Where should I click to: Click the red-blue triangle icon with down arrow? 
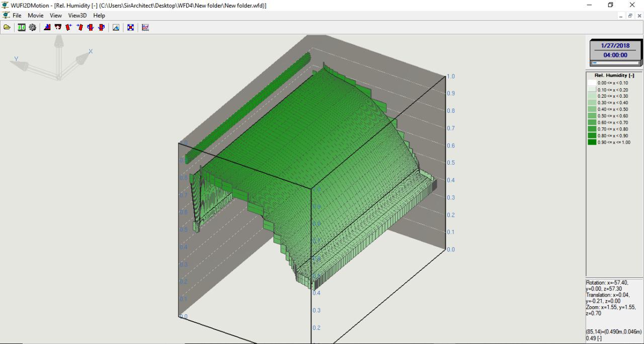[x=47, y=28]
